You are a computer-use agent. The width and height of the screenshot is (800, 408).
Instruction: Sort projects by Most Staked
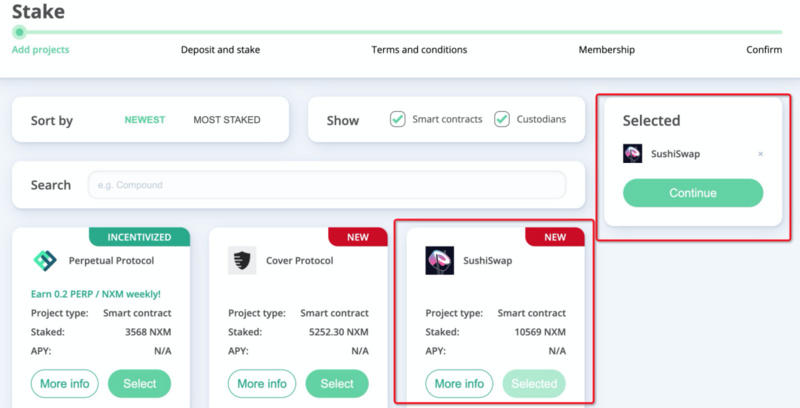point(226,120)
